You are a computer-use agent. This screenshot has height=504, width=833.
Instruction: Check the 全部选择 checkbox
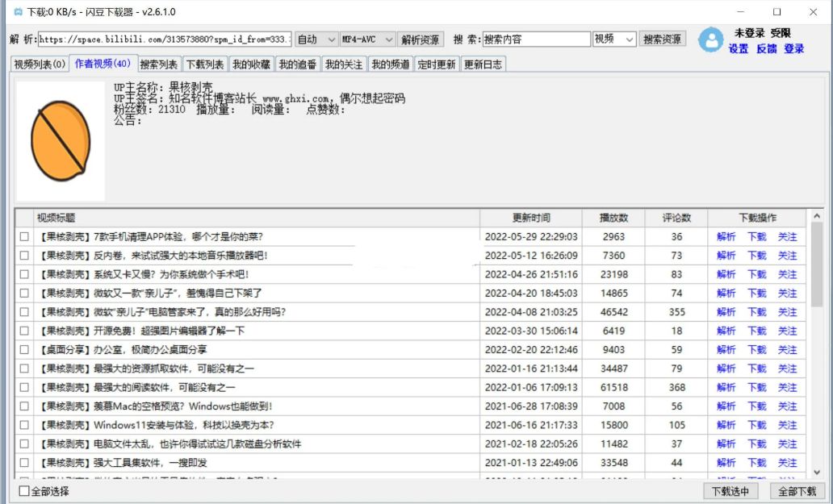tap(23, 489)
